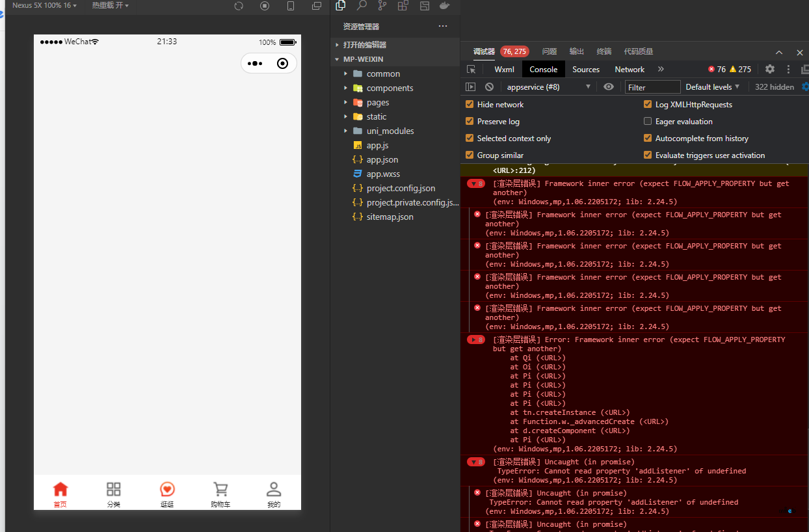Enable Eager evaluation checkbox
The width and height of the screenshot is (809, 532).
click(647, 121)
